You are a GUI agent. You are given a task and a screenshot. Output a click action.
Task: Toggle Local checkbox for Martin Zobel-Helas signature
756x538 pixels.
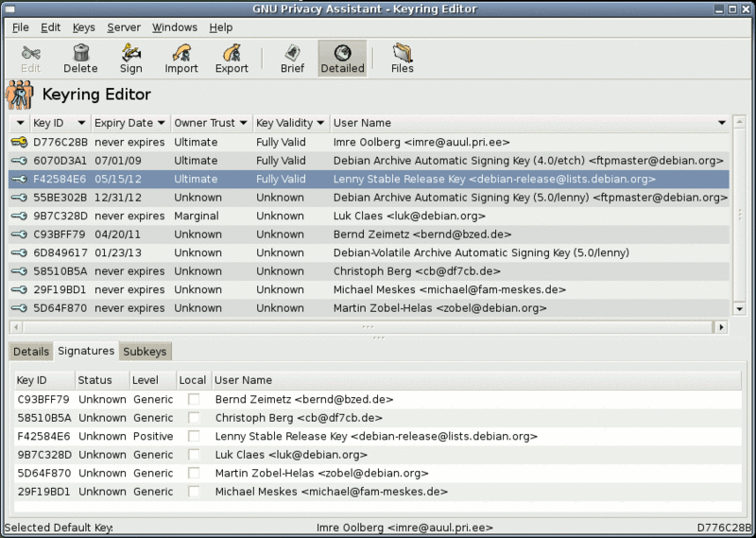(194, 473)
